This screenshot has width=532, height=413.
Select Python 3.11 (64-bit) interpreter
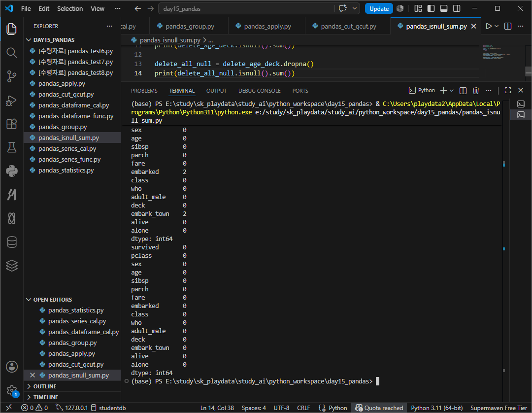[x=436, y=408]
